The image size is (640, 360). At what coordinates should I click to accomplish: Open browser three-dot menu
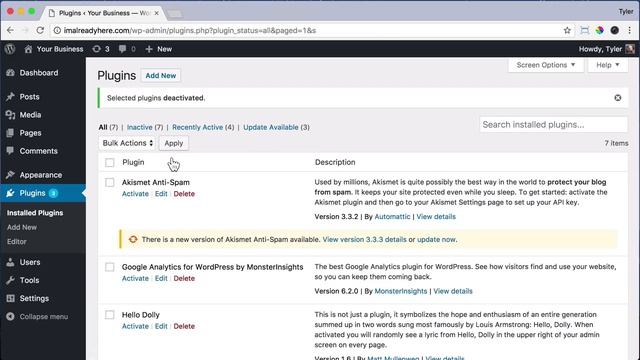coord(630,30)
